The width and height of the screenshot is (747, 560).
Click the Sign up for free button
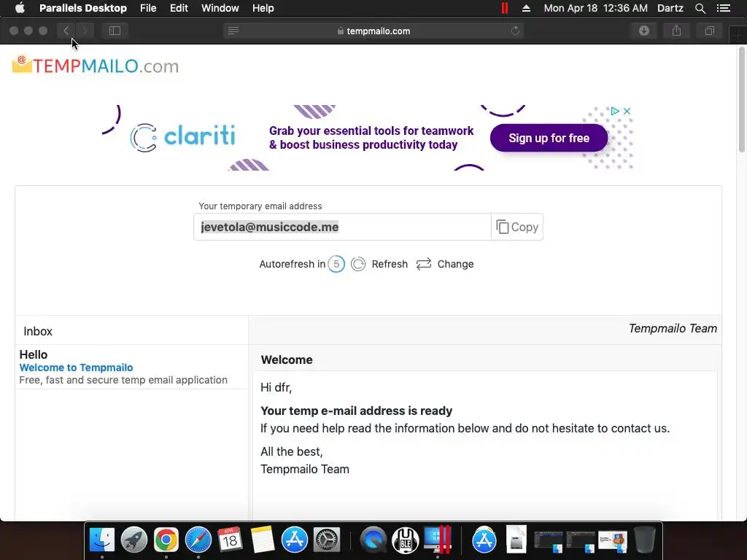[x=549, y=138]
